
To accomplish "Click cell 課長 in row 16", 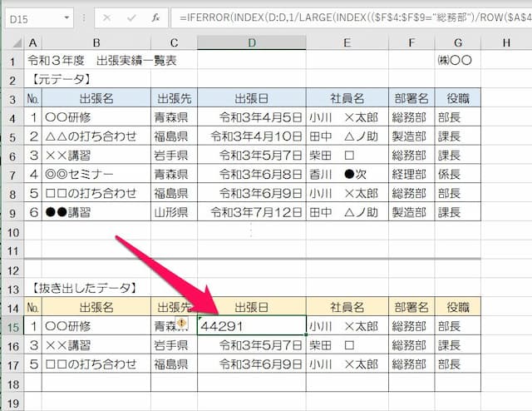I will [x=458, y=345].
